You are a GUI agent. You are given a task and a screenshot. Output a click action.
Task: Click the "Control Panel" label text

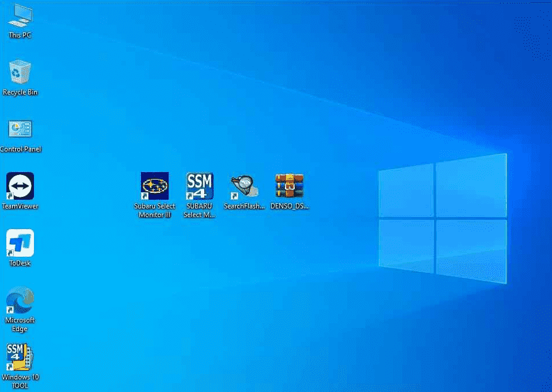[20, 149]
